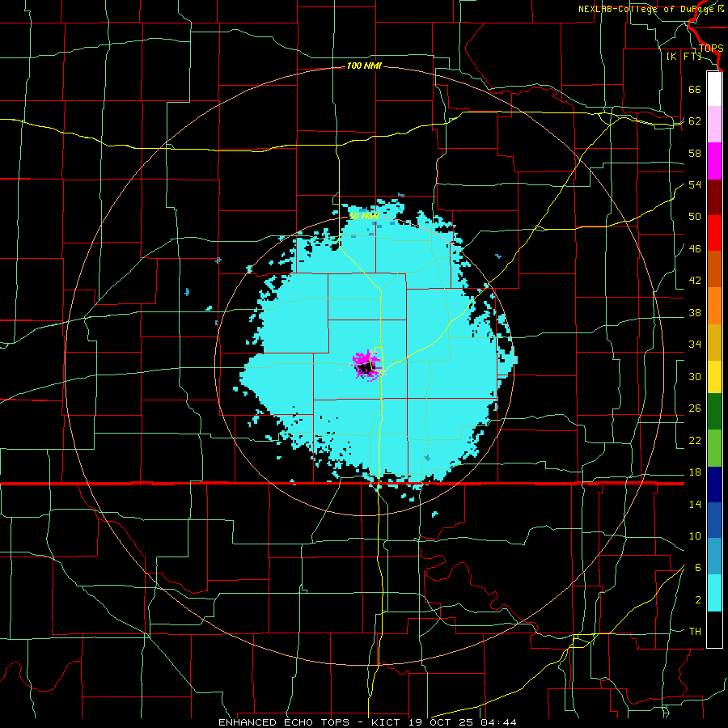Click the bright red 46-50 kft swatch
Image resolution: width=728 pixels, height=728 pixels.
714,233
